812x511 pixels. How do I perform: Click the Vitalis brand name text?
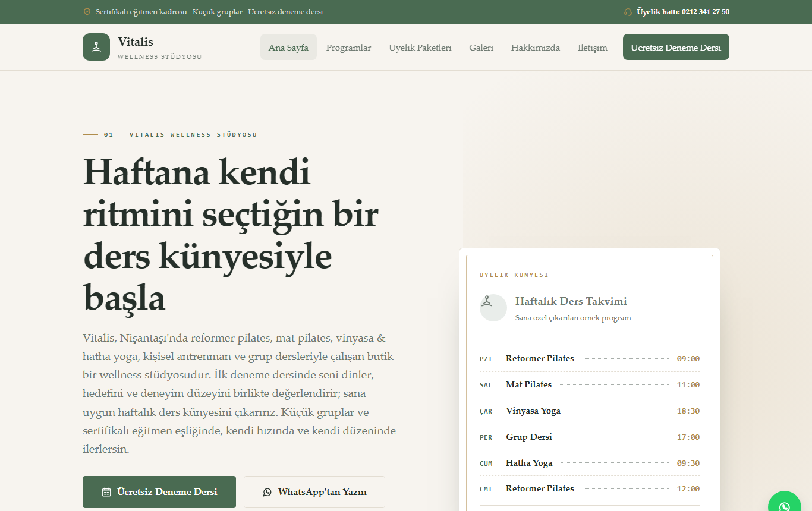coord(136,42)
